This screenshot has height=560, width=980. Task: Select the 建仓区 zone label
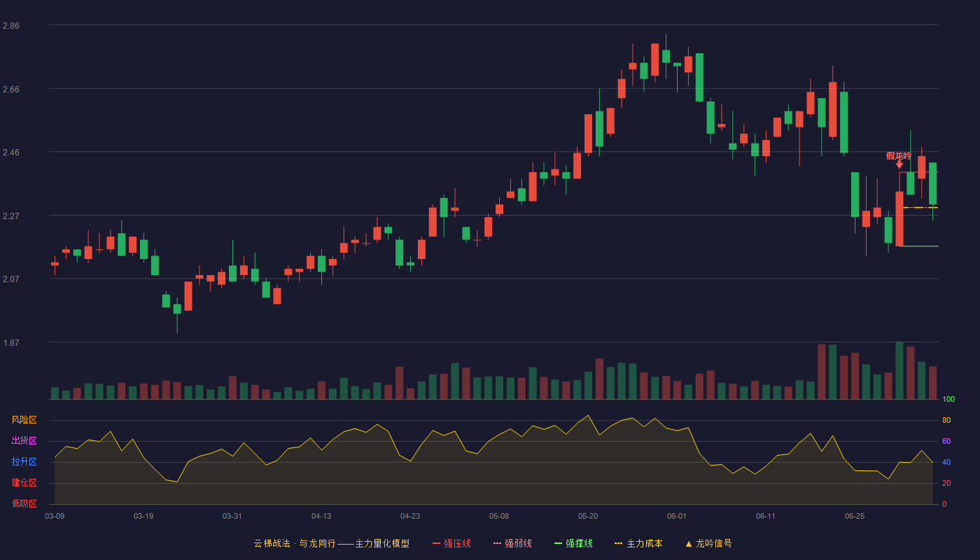tap(24, 483)
